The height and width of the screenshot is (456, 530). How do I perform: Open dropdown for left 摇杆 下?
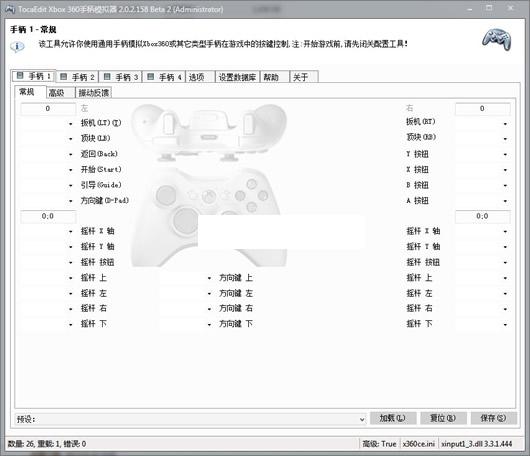(71, 325)
